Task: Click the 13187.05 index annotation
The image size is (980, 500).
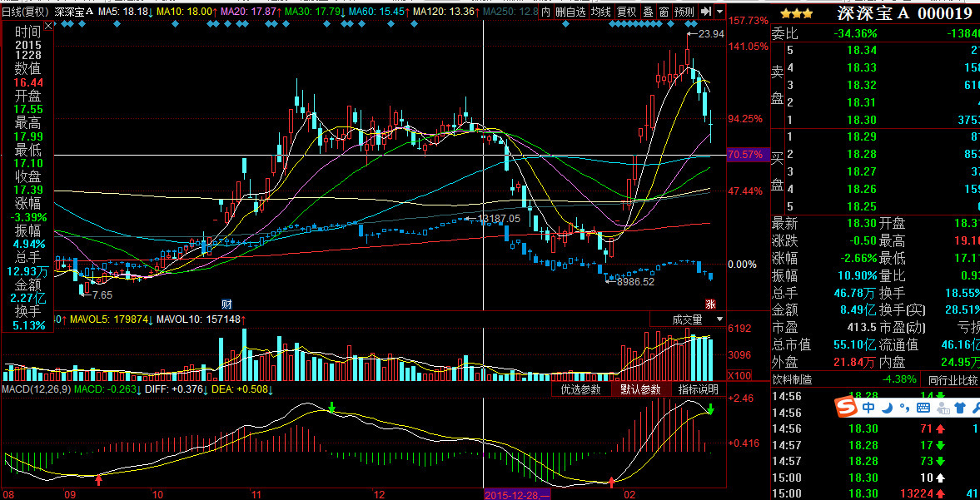Action: click(x=499, y=219)
